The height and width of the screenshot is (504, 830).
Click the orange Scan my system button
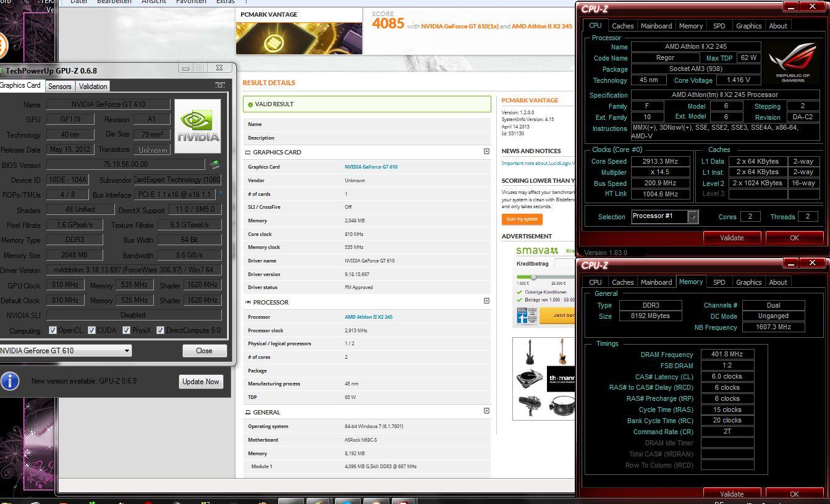tap(522, 219)
